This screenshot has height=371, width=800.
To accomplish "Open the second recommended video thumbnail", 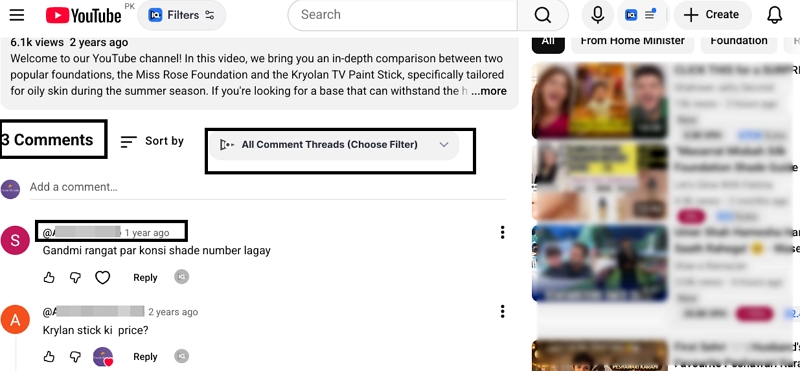I will pos(599,182).
